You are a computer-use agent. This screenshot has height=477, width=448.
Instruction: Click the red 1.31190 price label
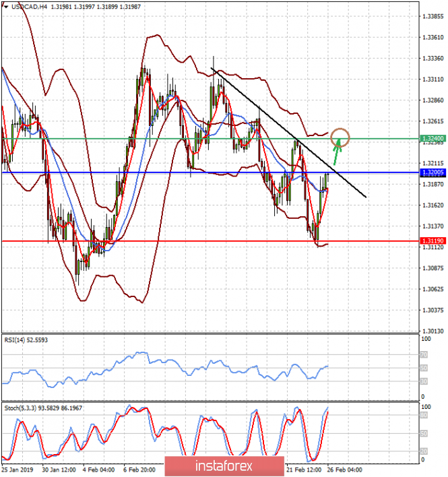[x=433, y=241]
